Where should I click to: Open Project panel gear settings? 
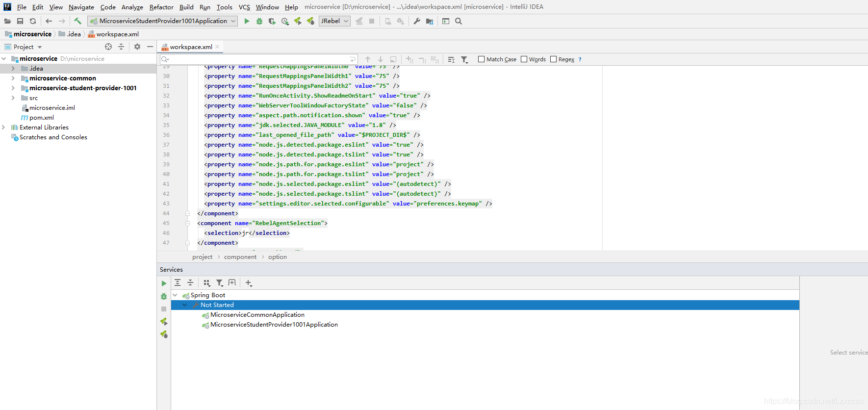coord(137,47)
